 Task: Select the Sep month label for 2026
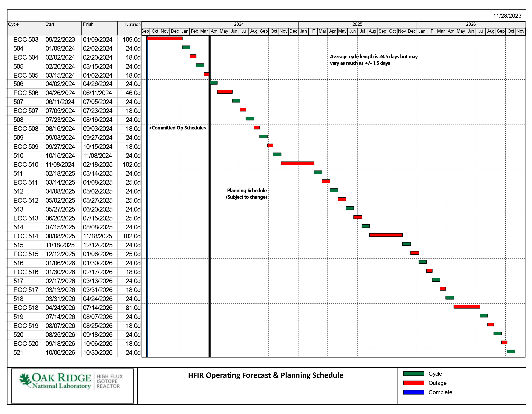pyautogui.click(x=501, y=31)
